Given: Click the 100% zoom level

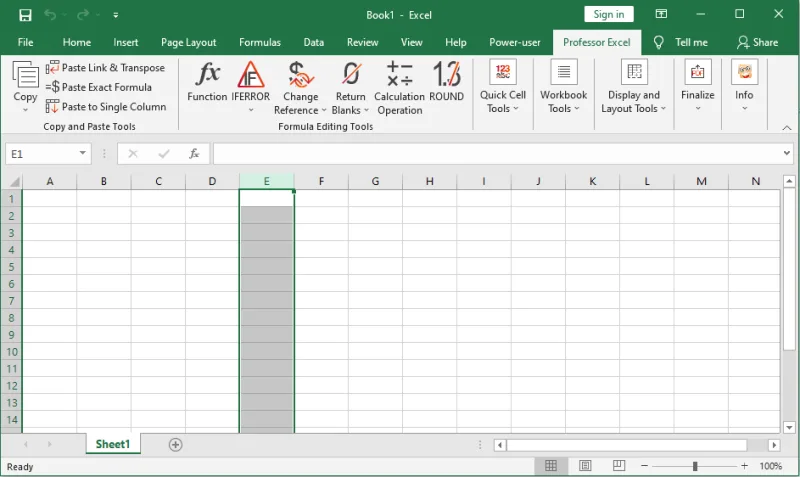Looking at the screenshot, I should 770,466.
